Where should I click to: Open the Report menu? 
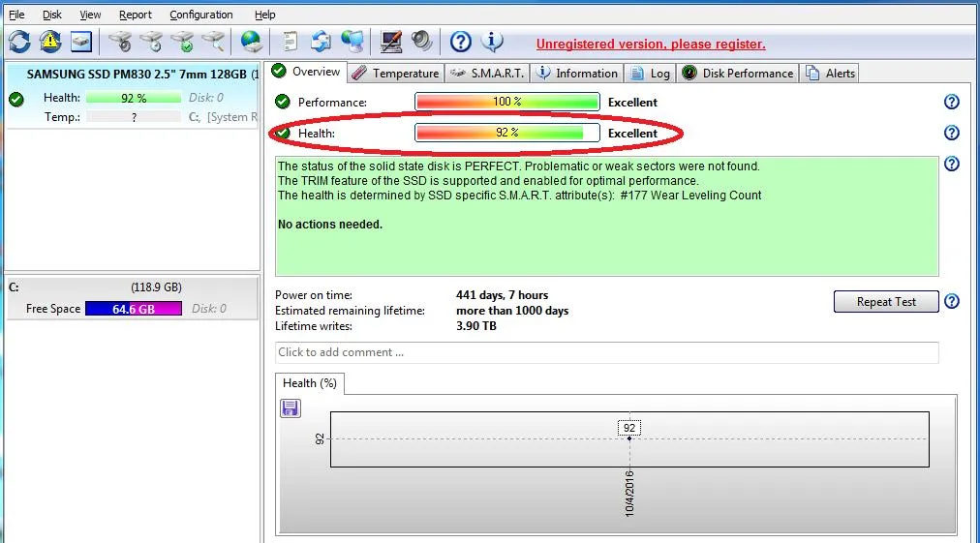(135, 15)
